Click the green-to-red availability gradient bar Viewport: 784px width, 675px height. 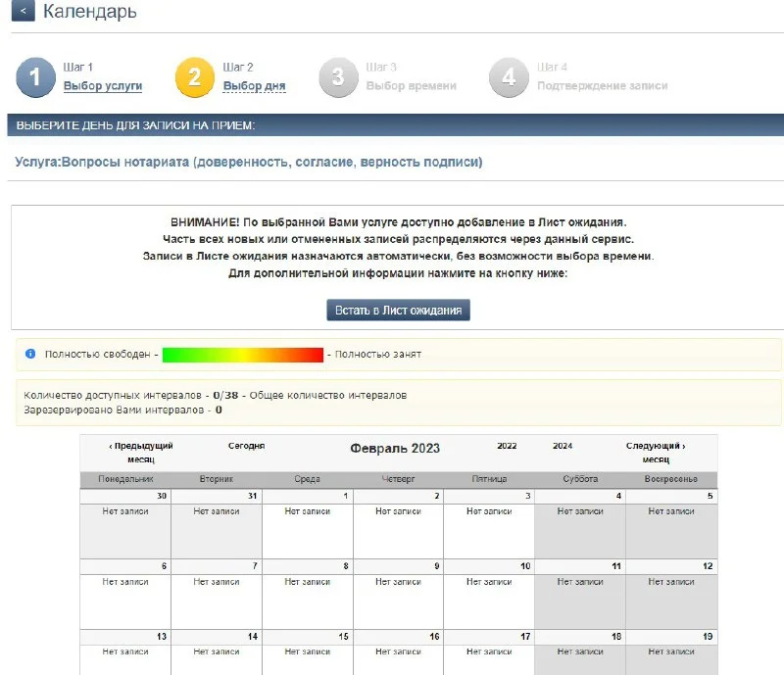tap(242, 354)
